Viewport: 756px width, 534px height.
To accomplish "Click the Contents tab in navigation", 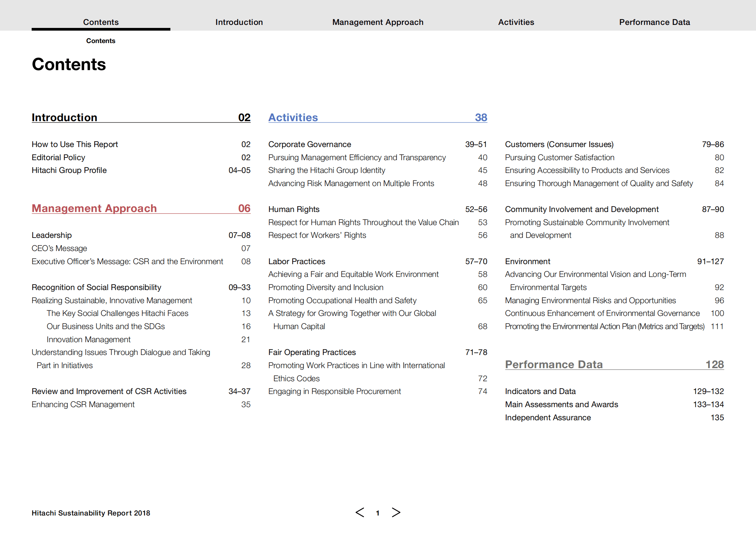I will [101, 22].
